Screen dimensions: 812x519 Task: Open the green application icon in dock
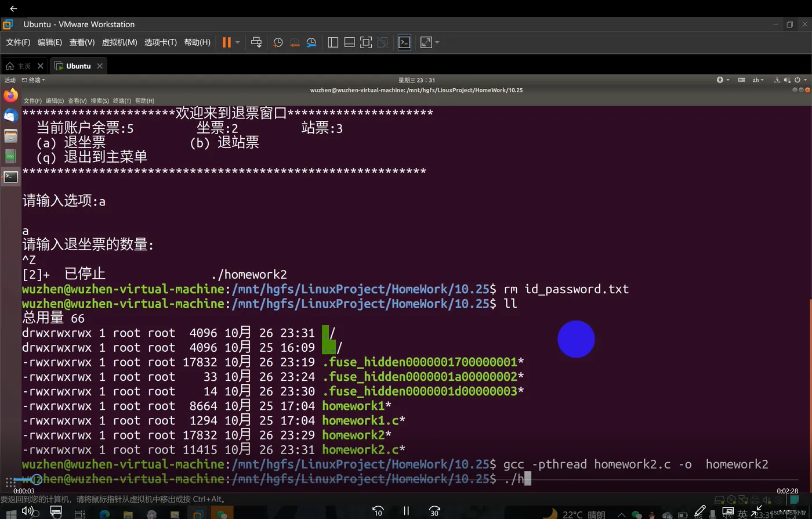pyautogui.click(x=11, y=156)
